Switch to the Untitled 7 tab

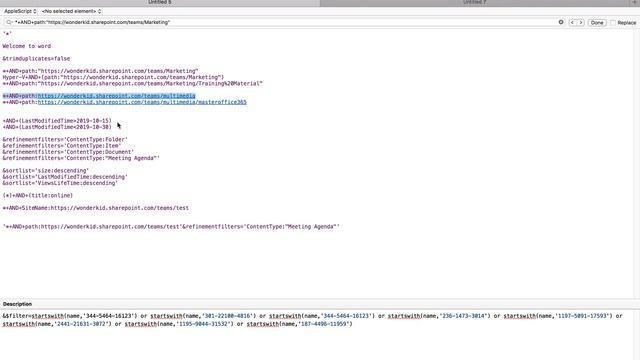pyautogui.click(x=474, y=2)
